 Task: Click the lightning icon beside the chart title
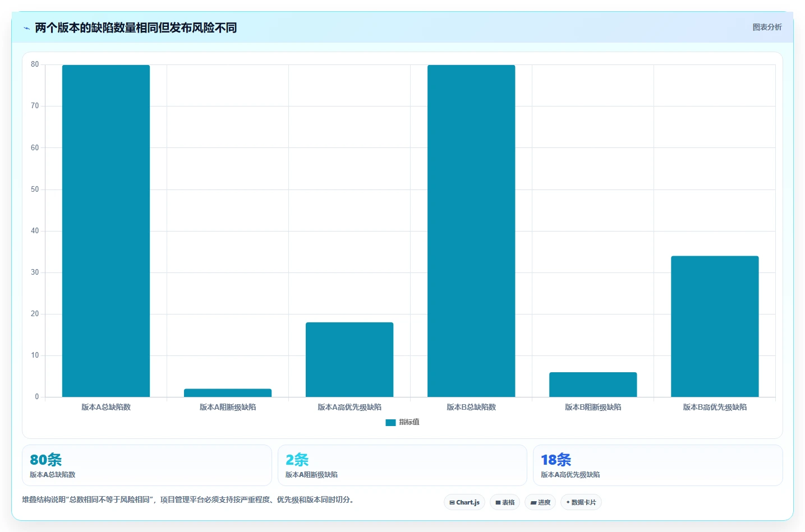click(x=26, y=28)
